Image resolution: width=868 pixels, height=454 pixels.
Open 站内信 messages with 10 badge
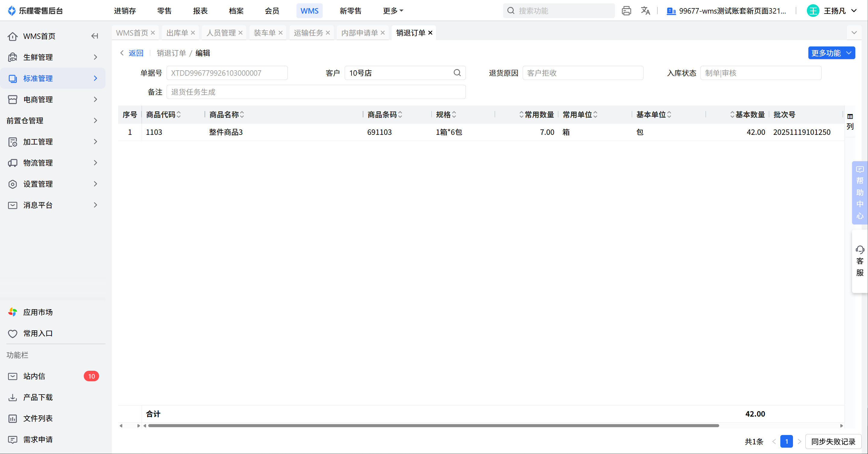point(34,376)
